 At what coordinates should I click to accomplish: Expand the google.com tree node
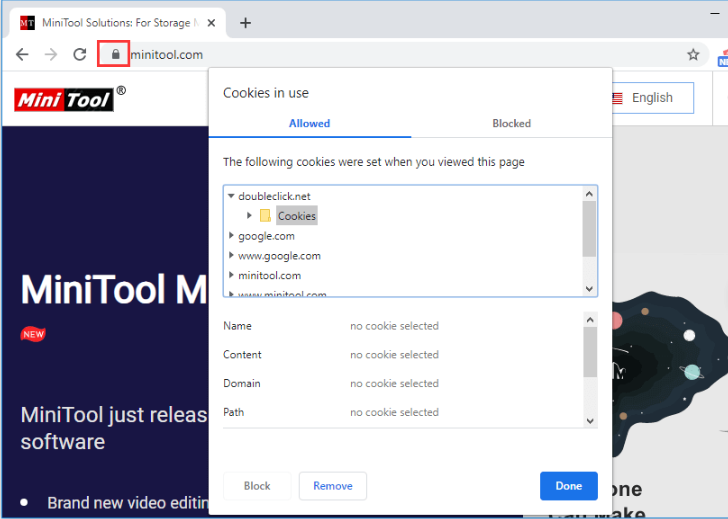231,235
